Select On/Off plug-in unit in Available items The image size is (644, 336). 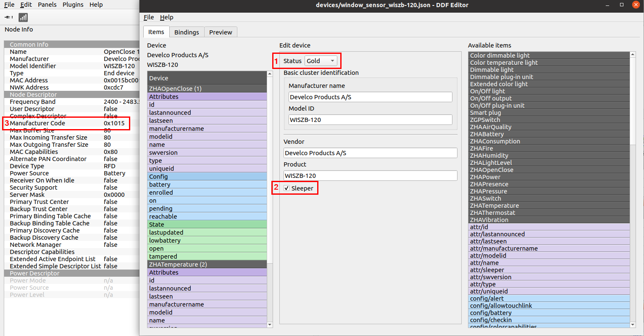pyautogui.click(x=549, y=106)
